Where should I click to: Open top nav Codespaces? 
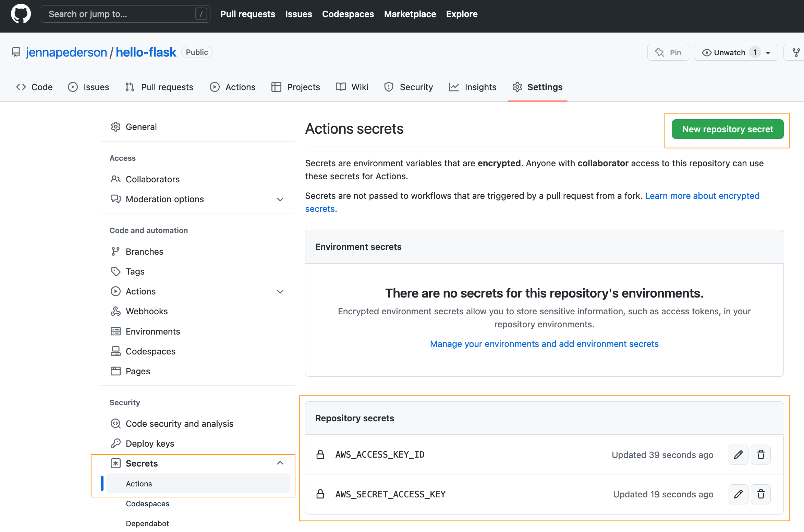click(x=348, y=14)
